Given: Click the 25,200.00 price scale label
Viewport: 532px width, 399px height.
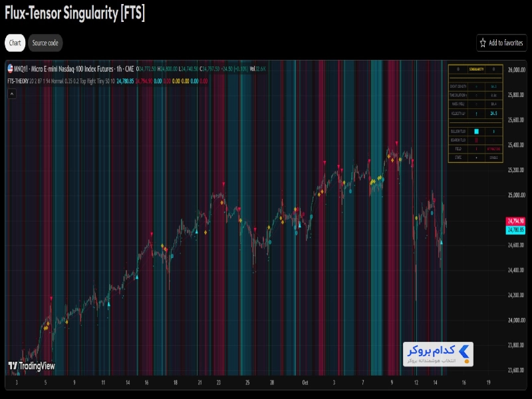Looking at the screenshot, I should 517,170.
